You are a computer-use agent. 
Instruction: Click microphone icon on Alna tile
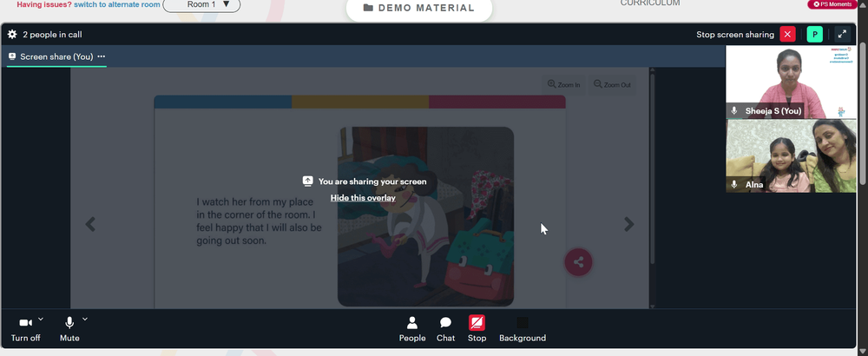pos(734,184)
